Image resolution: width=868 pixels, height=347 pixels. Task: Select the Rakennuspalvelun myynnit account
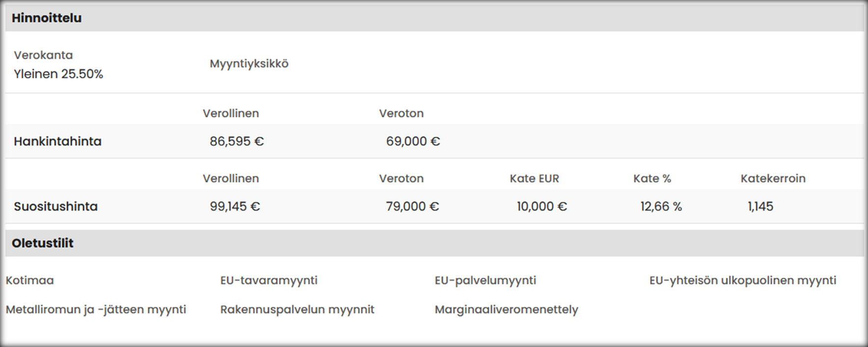pyautogui.click(x=297, y=309)
